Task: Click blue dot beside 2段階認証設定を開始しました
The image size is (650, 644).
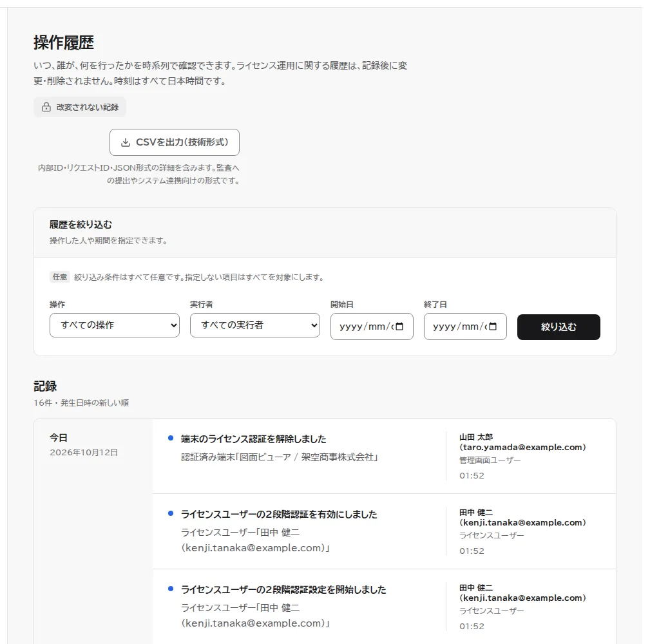Action: click(x=171, y=589)
